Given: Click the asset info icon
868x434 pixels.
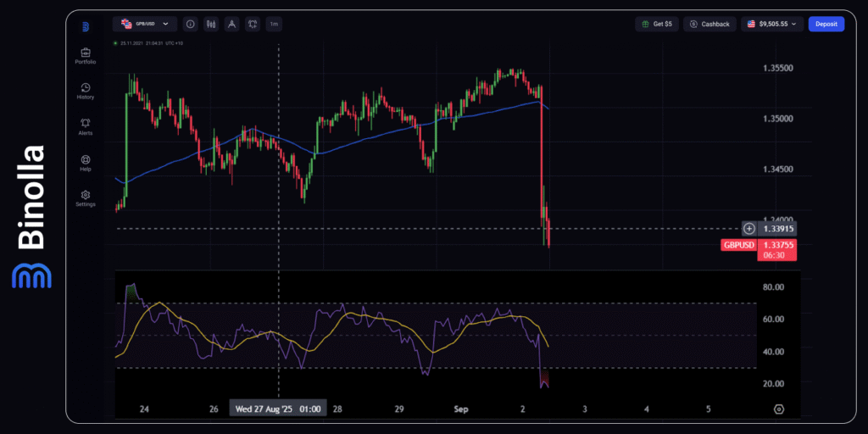Looking at the screenshot, I should tap(190, 25).
